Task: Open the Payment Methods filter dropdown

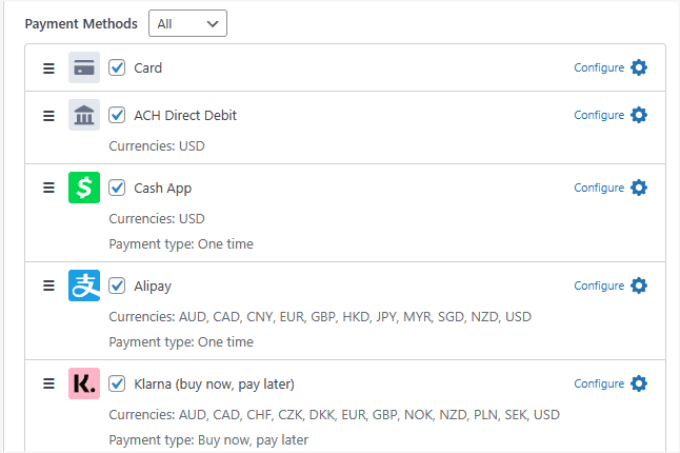Action: (187, 23)
